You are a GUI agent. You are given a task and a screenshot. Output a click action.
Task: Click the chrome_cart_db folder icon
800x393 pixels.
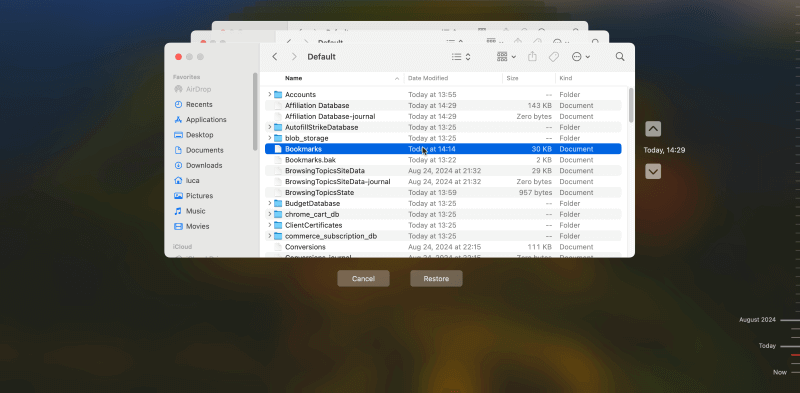point(278,214)
